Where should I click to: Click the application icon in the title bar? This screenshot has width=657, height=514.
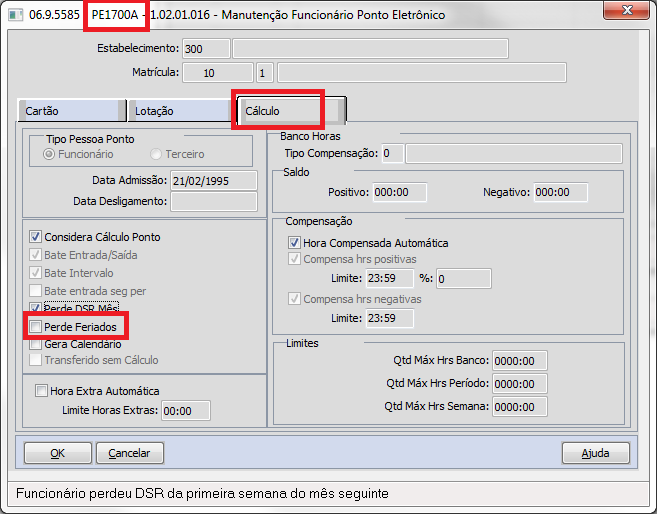(16, 15)
